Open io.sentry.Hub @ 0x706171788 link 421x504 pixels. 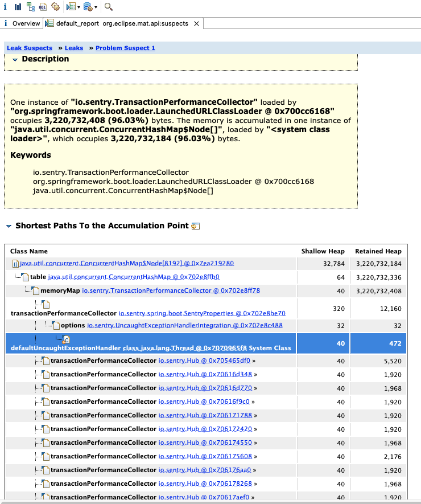click(x=205, y=415)
